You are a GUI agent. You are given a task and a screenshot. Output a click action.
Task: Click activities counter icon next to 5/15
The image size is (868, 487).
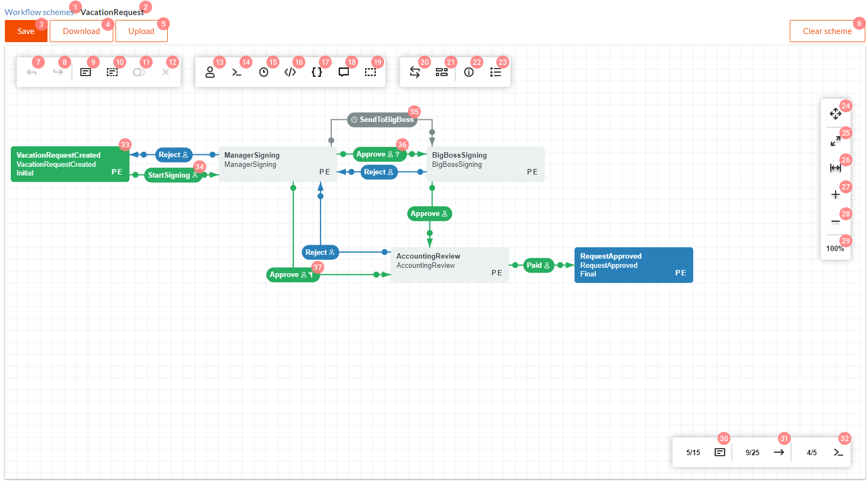pos(720,452)
